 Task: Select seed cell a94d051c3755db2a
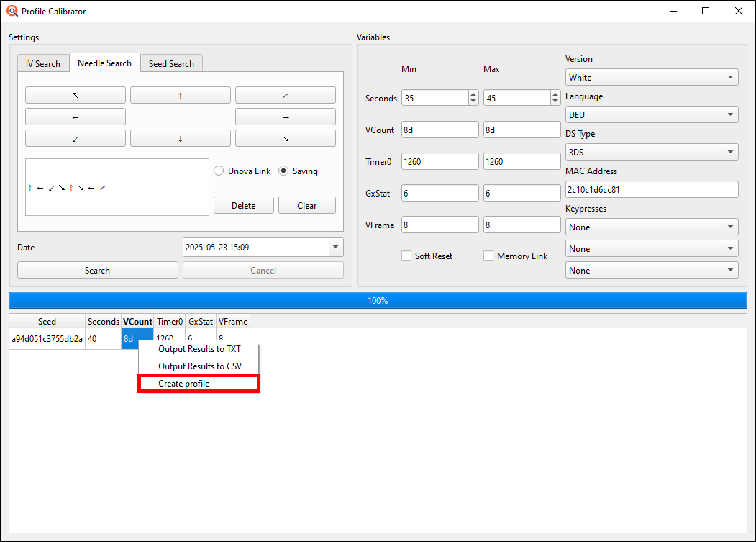pos(47,339)
